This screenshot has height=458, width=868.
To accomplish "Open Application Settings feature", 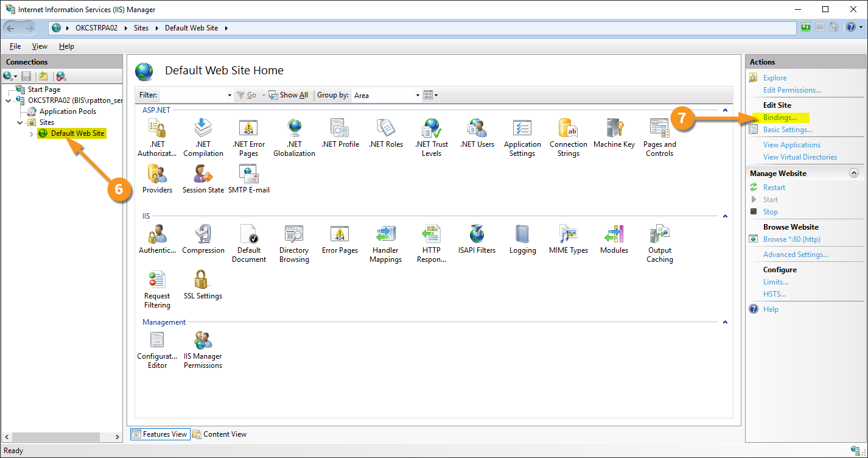I will pyautogui.click(x=522, y=138).
